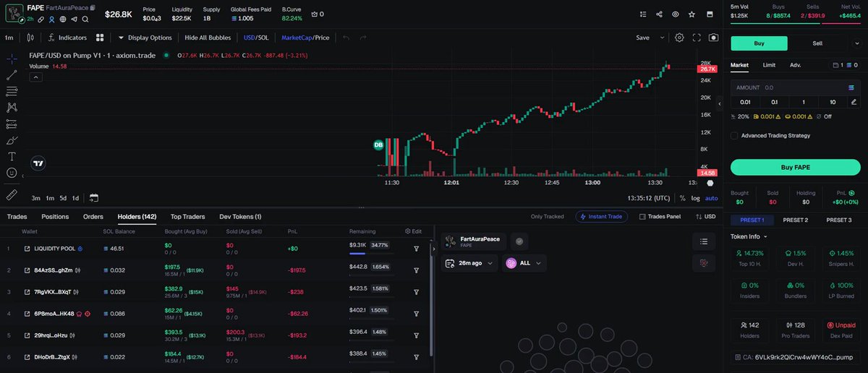This screenshot has width=868, height=373.
Task: Copy the FAPE token name
Action: tap(93, 8)
